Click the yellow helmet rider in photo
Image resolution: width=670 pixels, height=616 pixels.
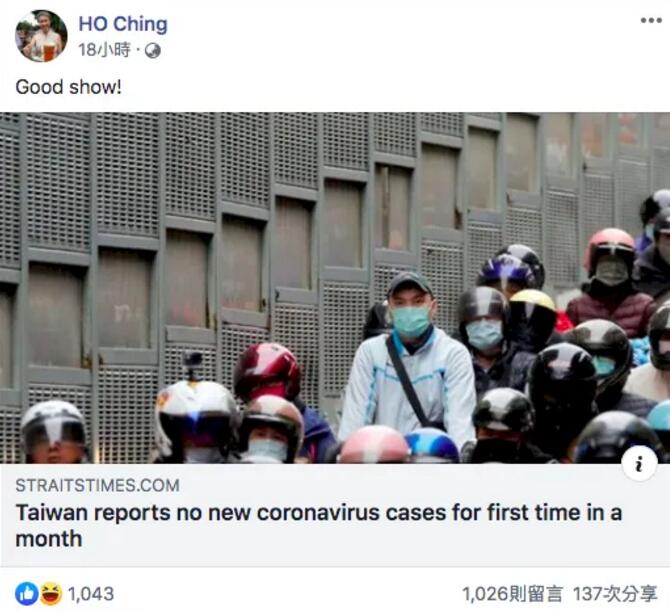532,316
